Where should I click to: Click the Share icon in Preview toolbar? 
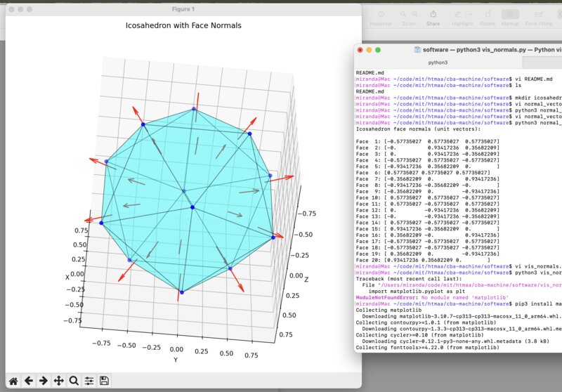(x=433, y=15)
